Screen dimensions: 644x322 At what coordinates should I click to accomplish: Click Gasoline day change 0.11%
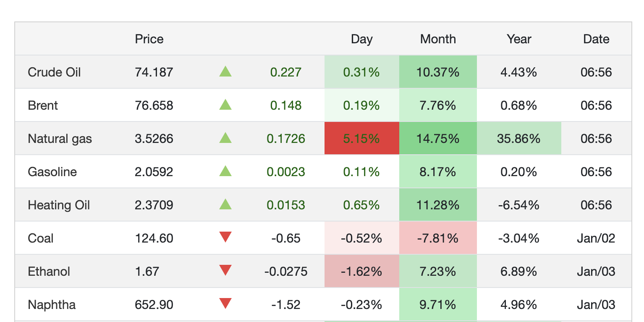click(x=361, y=172)
